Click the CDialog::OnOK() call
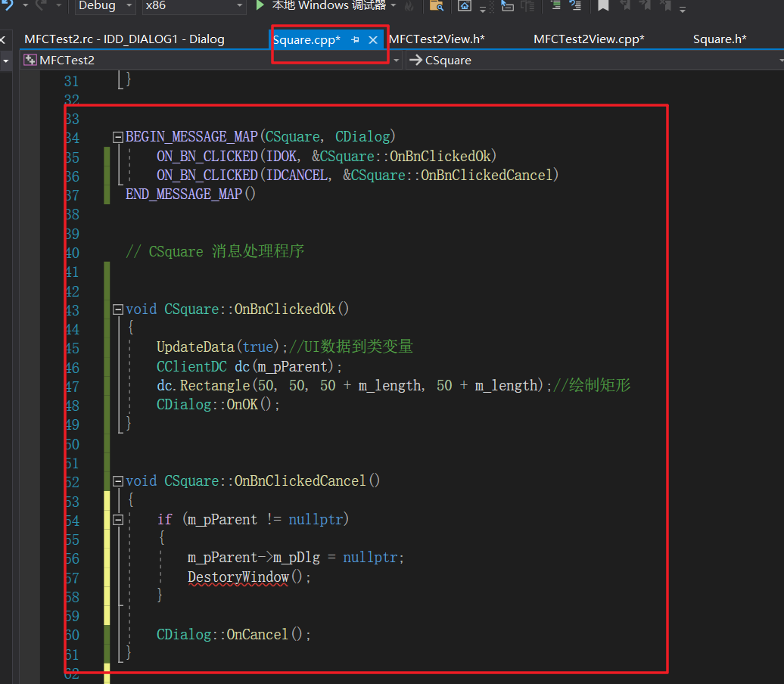784x684 pixels. pyautogui.click(x=218, y=405)
